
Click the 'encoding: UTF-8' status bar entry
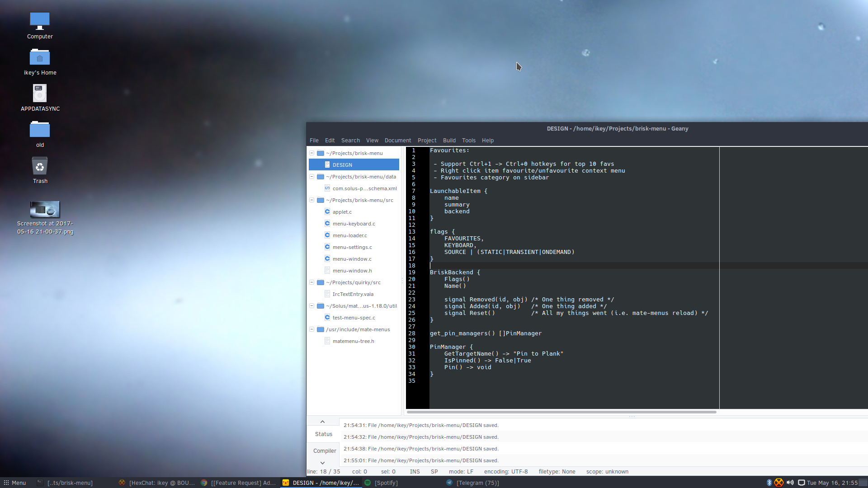[x=505, y=472]
